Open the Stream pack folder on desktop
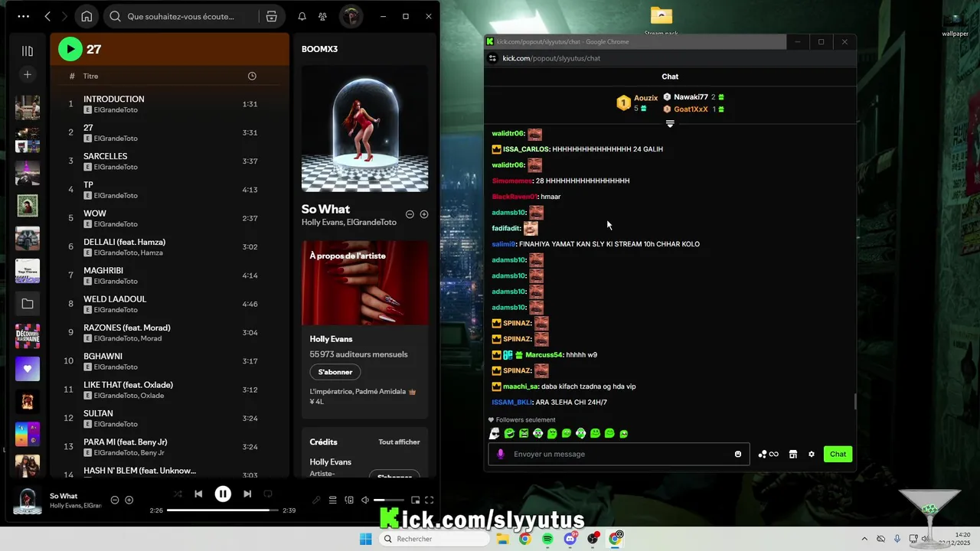 pos(661,21)
